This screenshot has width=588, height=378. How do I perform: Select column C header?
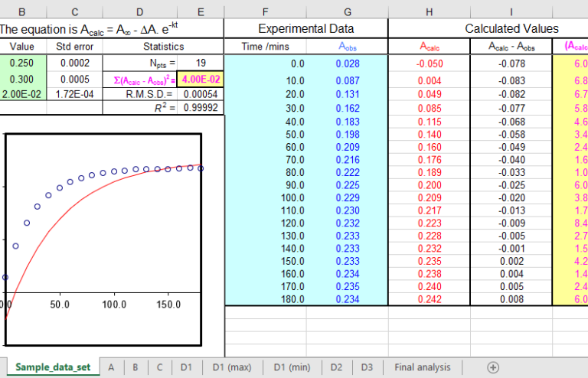[74, 12]
